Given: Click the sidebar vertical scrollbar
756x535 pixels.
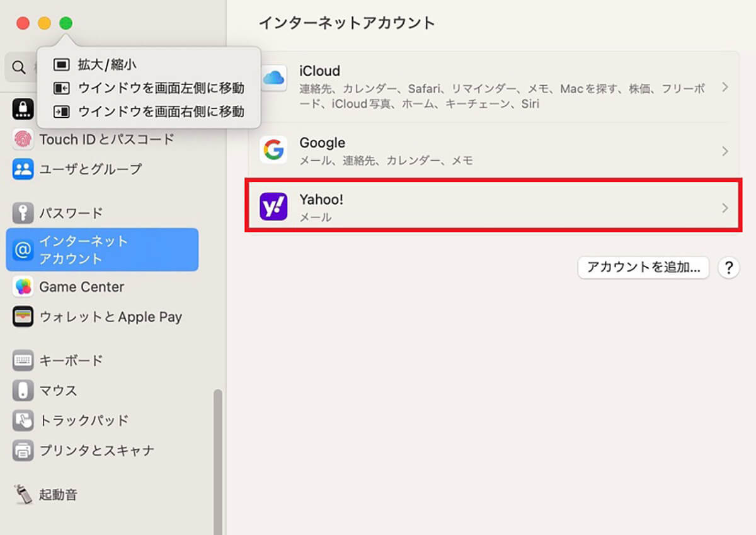Looking at the screenshot, I should 218,462.
